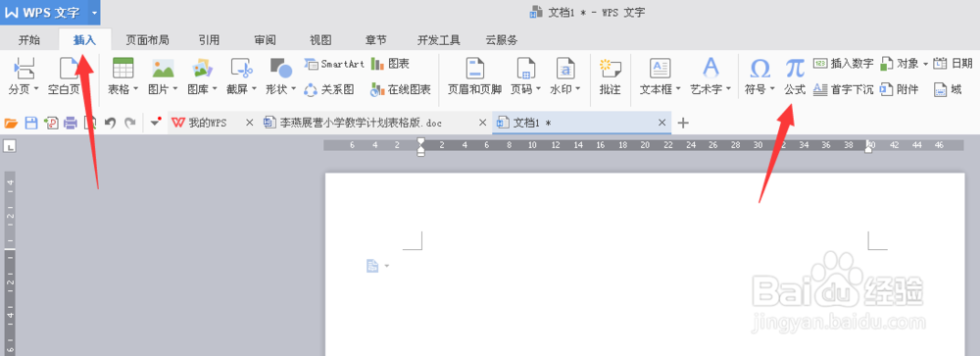The height and width of the screenshot is (356, 980).
Task: Click the 形状 shapes icon
Action: point(280,69)
